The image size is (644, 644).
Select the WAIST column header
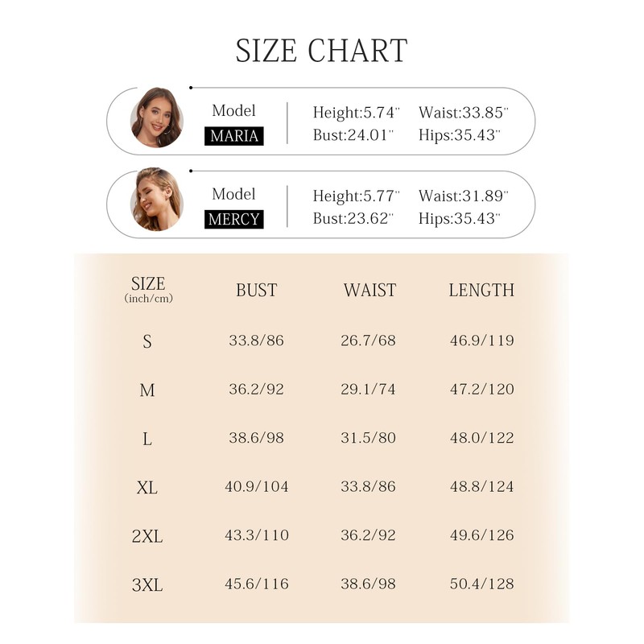(x=369, y=291)
